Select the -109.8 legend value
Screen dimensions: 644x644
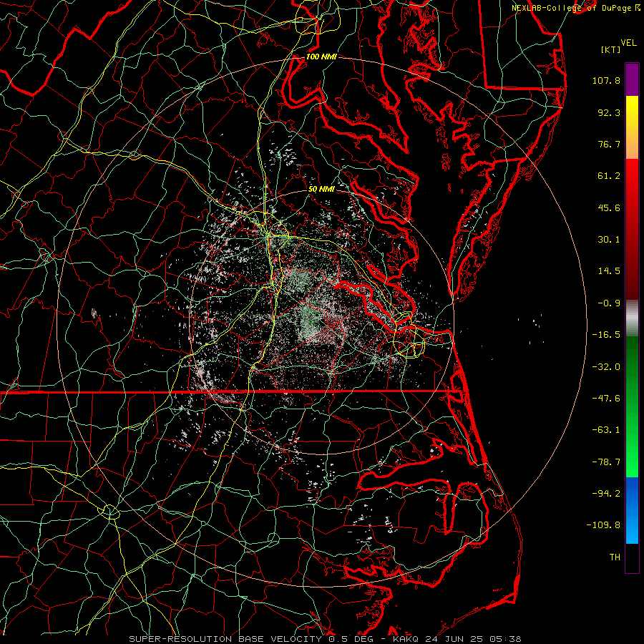[603, 525]
